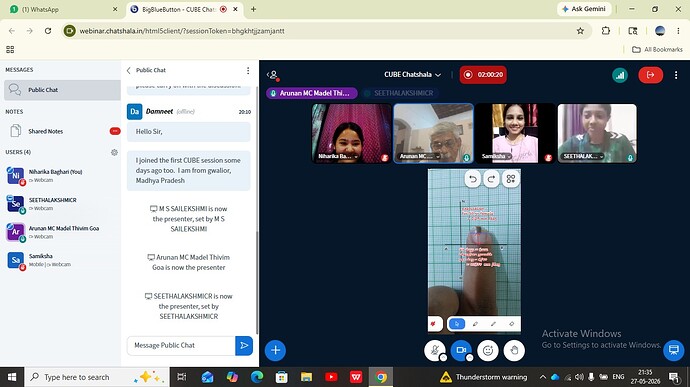Click the recording indicator 02:00:20
690x387 pixels.
[483, 75]
